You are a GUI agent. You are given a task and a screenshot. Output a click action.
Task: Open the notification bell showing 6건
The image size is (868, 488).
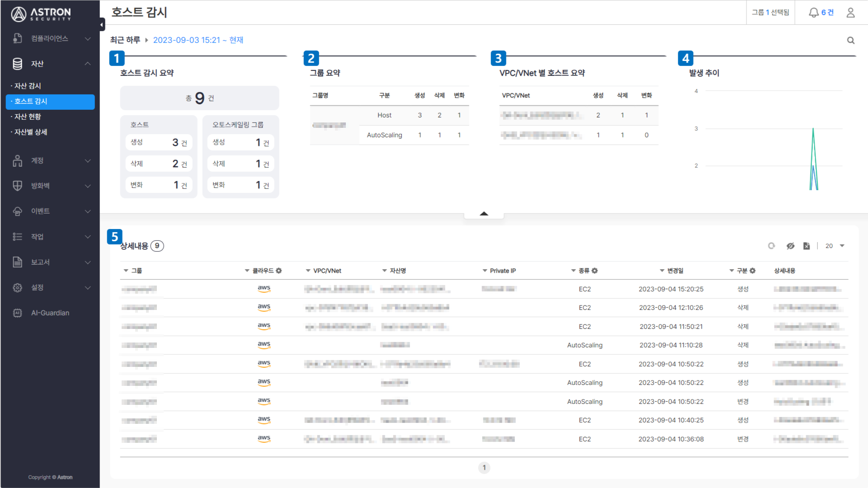(821, 13)
